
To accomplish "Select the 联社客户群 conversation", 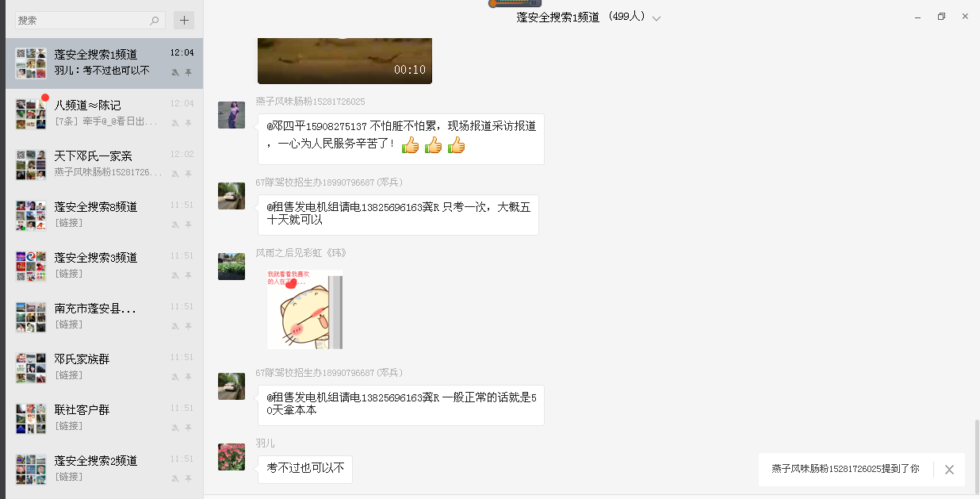I will 105,419.
